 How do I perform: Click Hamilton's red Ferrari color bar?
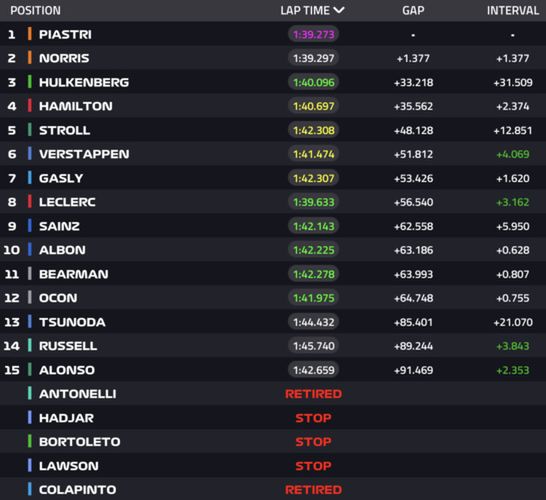point(30,106)
